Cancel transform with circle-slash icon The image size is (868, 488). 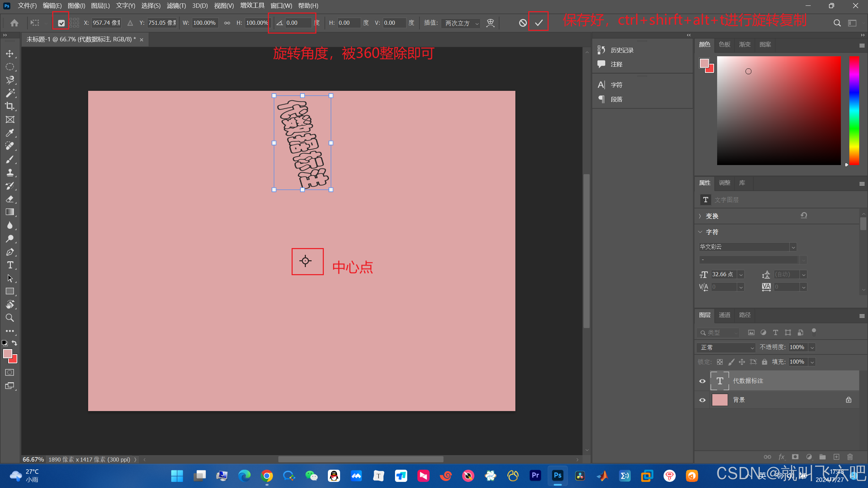coord(523,23)
